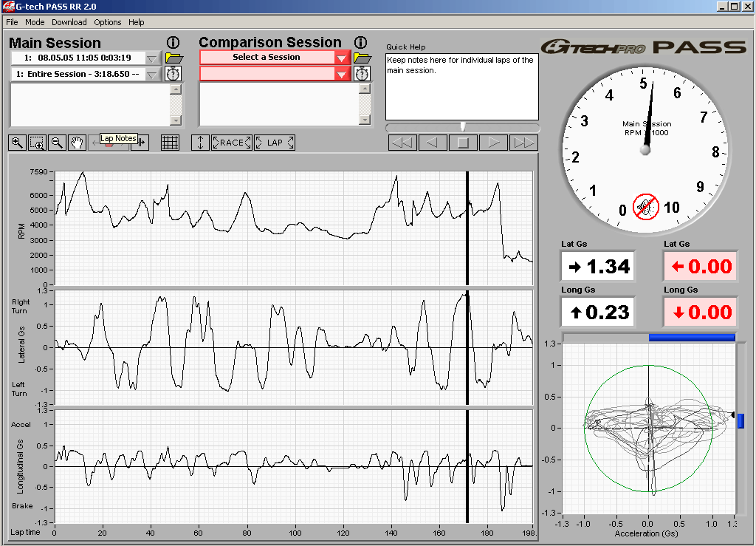Zoom the view to the current LAP

(x=274, y=142)
